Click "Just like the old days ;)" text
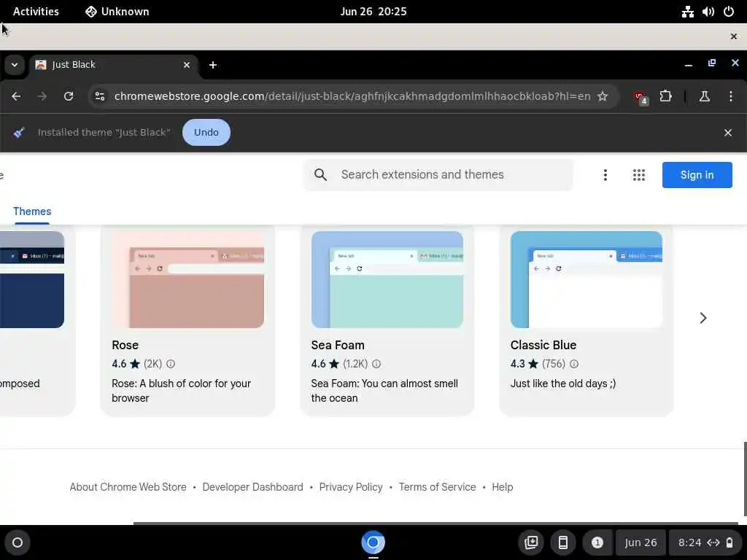 563,384
